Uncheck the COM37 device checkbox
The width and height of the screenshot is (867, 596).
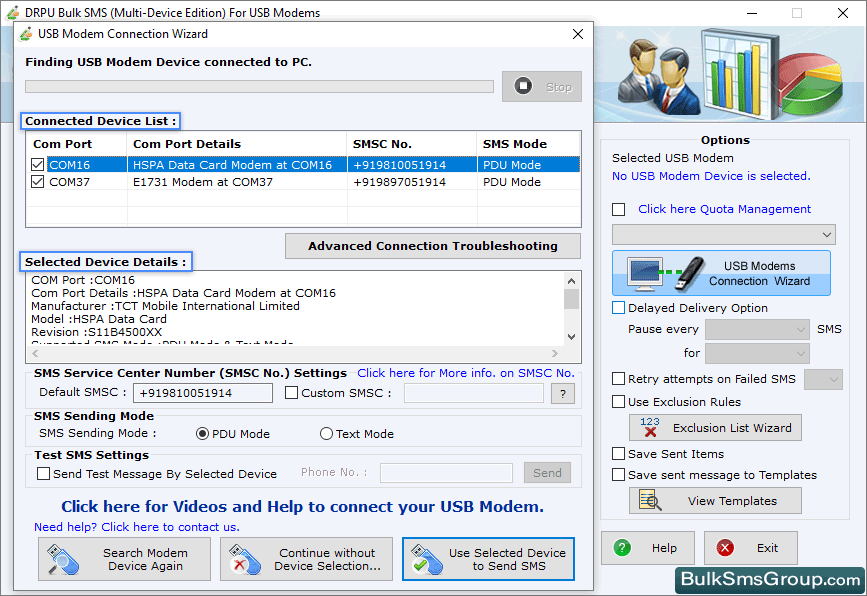38,182
